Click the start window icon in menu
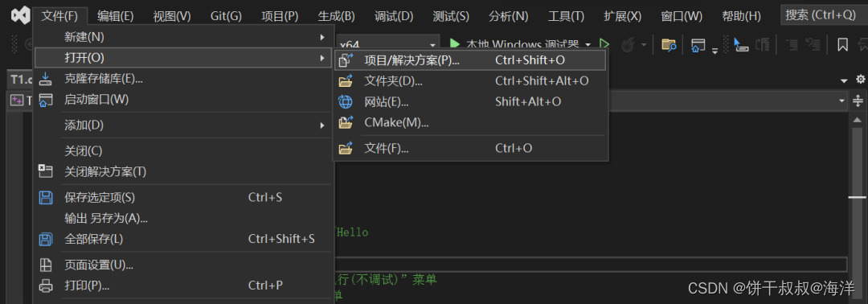Viewport: 868px width, 304px height. point(45,101)
